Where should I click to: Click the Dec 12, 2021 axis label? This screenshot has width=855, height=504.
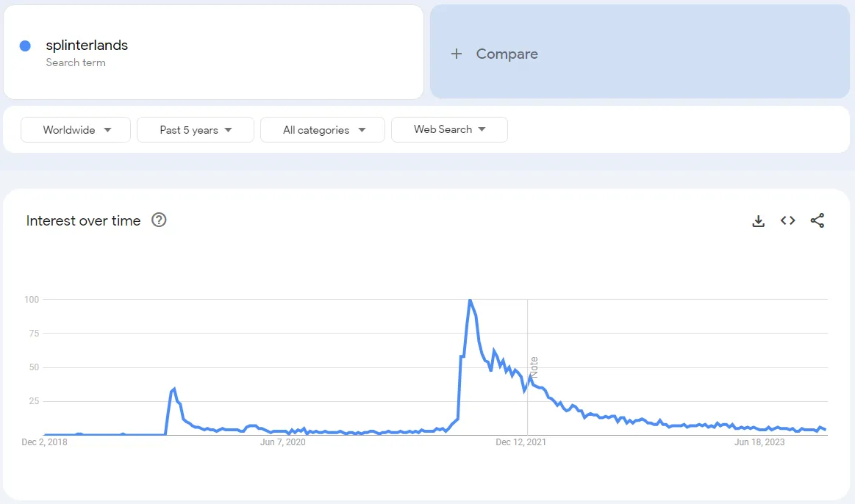[x=520, y=442]
